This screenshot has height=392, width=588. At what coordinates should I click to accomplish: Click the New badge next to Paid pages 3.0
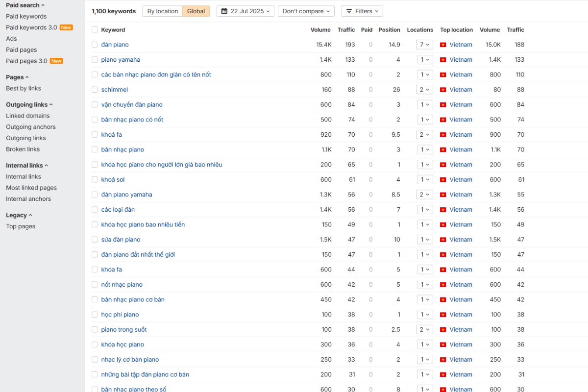[56, 61]
